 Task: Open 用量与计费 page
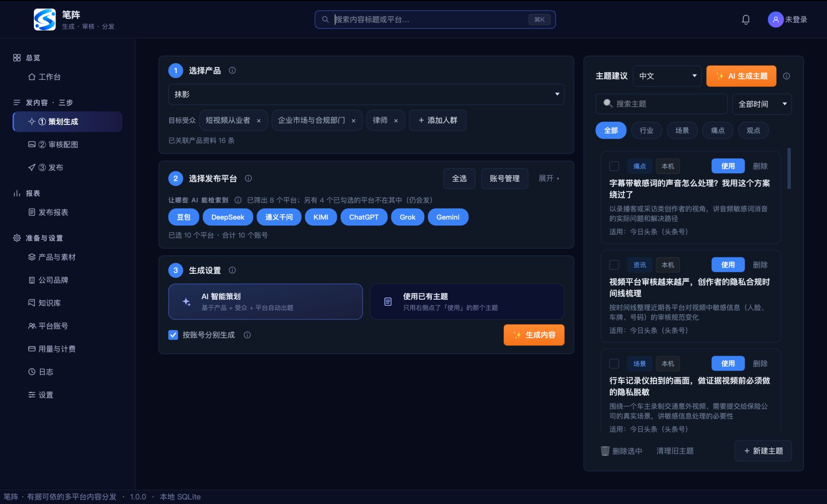pos(67,349)
